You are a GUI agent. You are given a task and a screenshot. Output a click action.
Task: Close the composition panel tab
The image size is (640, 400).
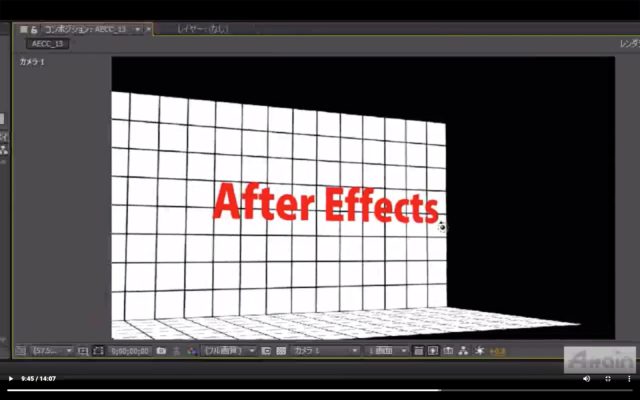click(x=148, y=29)
